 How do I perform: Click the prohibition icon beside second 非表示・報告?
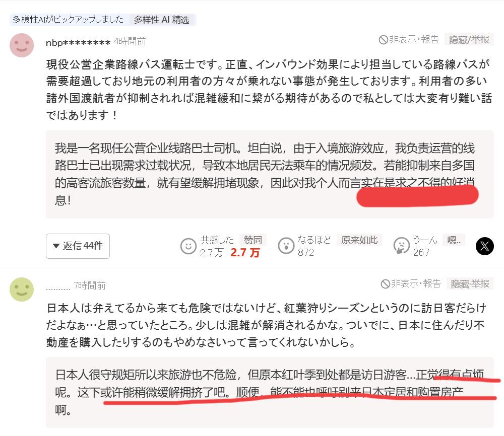tap(385, 284)
